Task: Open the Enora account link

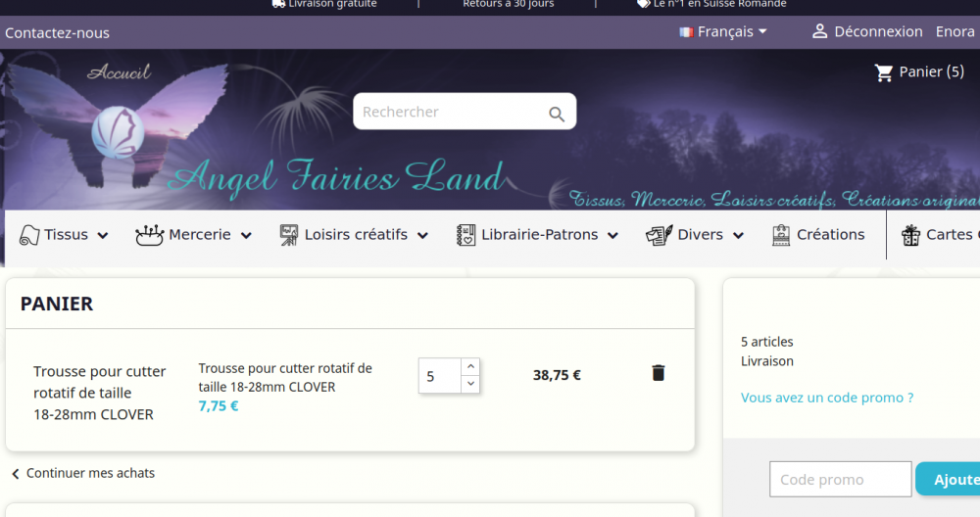Action: pyautogui.click(x=955, y=31)
